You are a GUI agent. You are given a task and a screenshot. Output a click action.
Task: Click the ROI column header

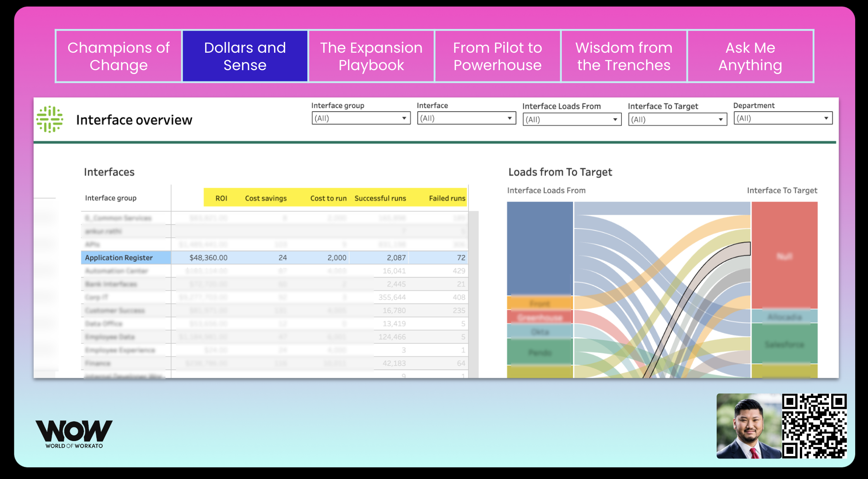pyautogui.click(x=221, y=198)
